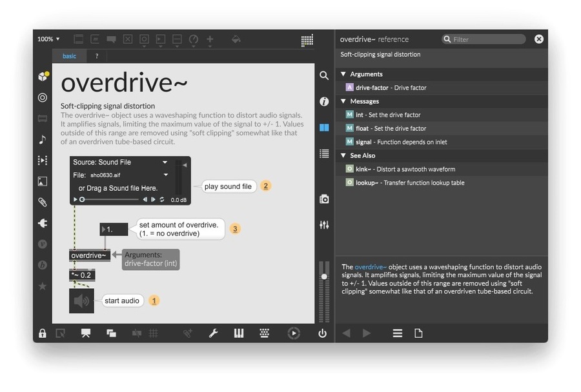Toggle the speaker start audio button
Image resolution: width=581 pixels, height=392 pixels.
(82, 301)
